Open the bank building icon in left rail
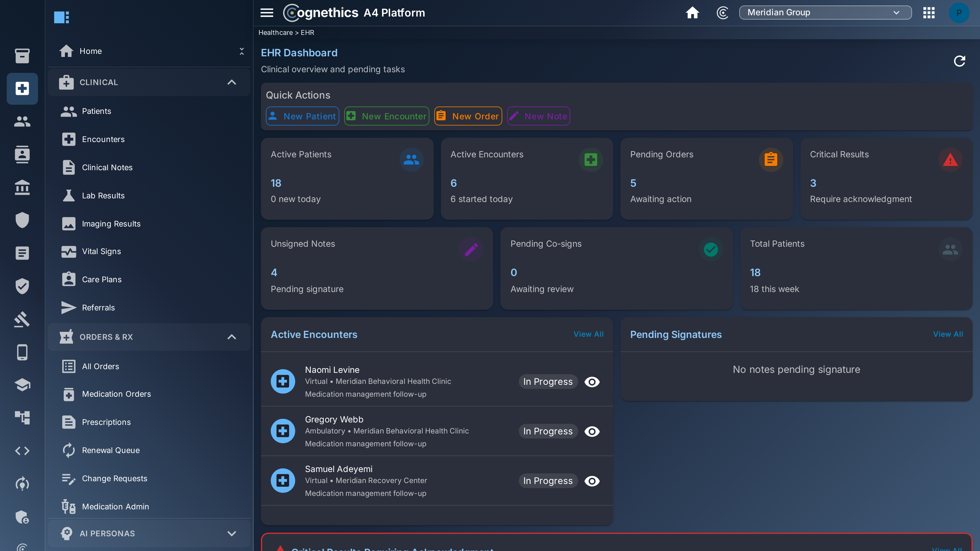This screenshot has height=551, width=980. (x=22, y=187)
